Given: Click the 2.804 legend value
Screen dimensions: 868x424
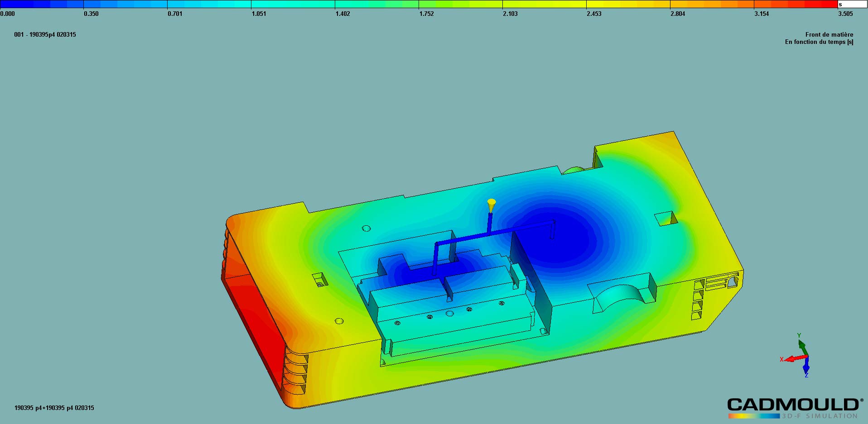Looking at the screenshot, I should pyautogui.click(x=678, y=14).
